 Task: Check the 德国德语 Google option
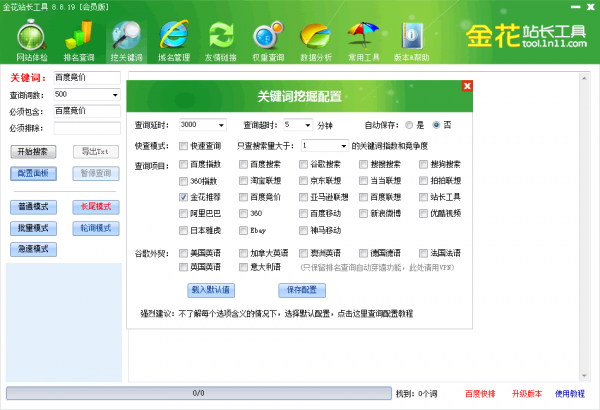(x=364, y=253)
